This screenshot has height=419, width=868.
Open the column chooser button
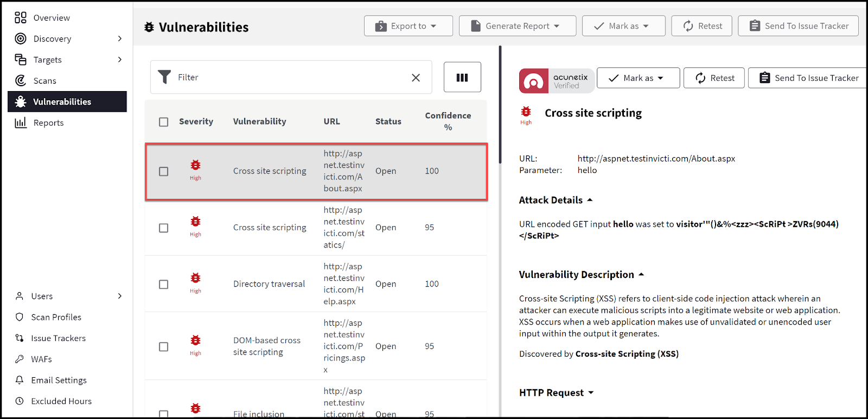pos(462,77)
